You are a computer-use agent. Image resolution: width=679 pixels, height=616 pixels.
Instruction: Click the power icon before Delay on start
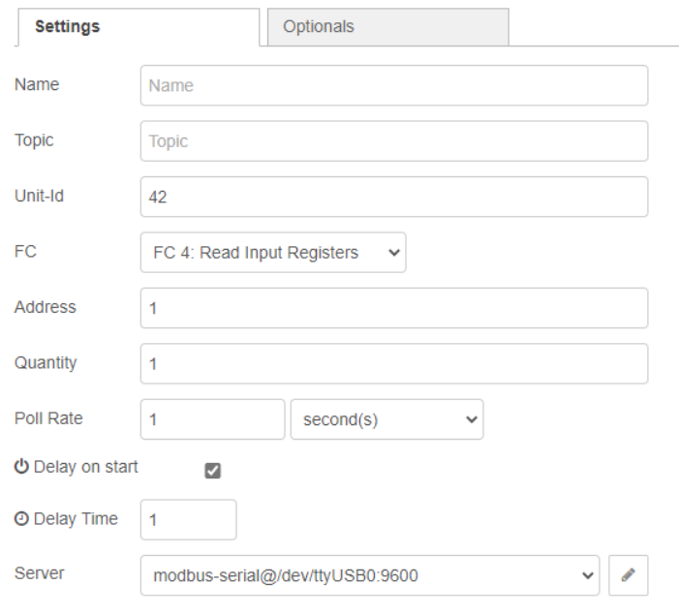point(21,467)
